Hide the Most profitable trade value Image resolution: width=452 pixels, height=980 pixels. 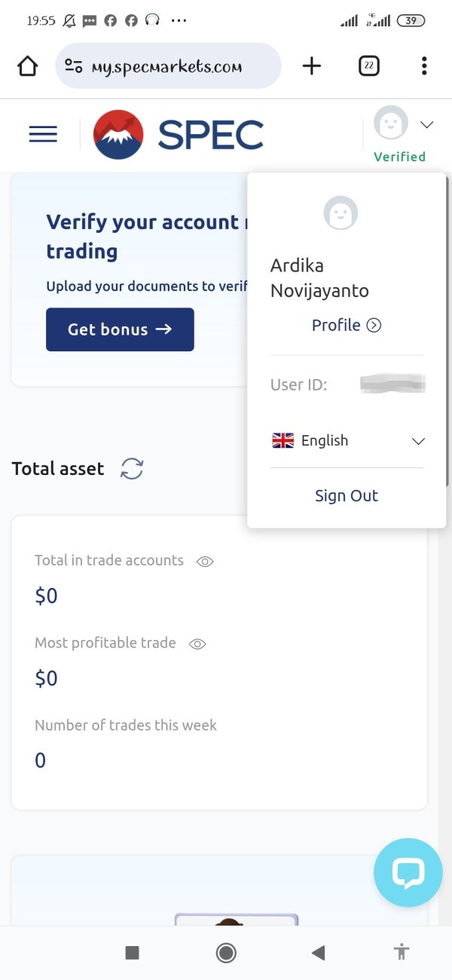(197, 644)
